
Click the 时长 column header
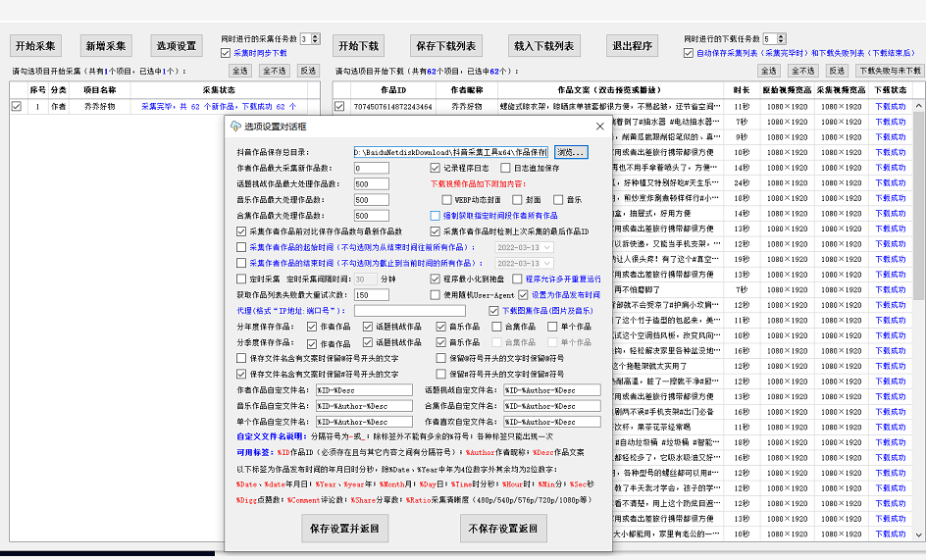(742, 89)
